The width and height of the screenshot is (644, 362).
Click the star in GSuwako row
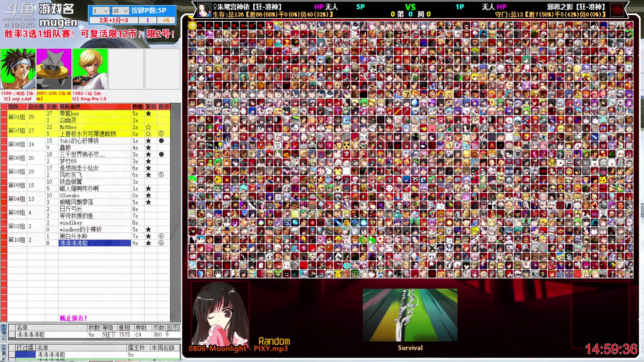pos(148,195)
